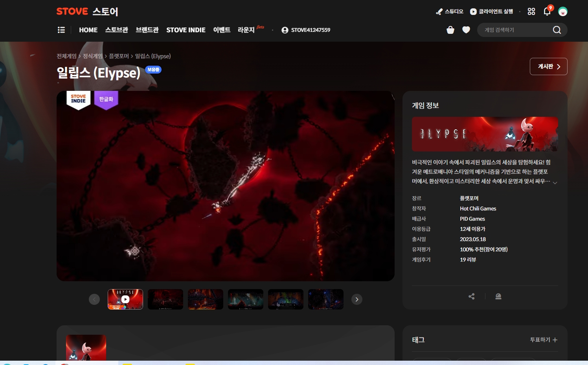The width and height of the screenshot is (588, 365).
Task: Click the main gameplay video preview
Action: [x=226, y=186]
